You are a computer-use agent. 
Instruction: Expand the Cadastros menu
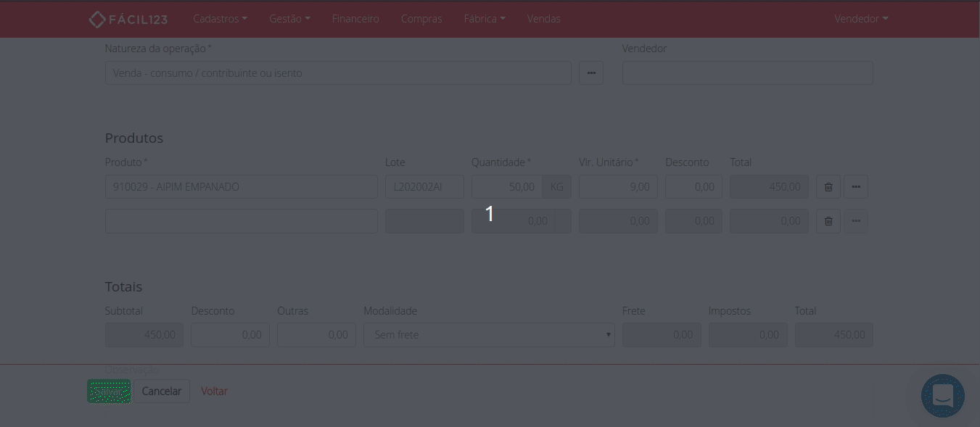click(x=220, y=19)
